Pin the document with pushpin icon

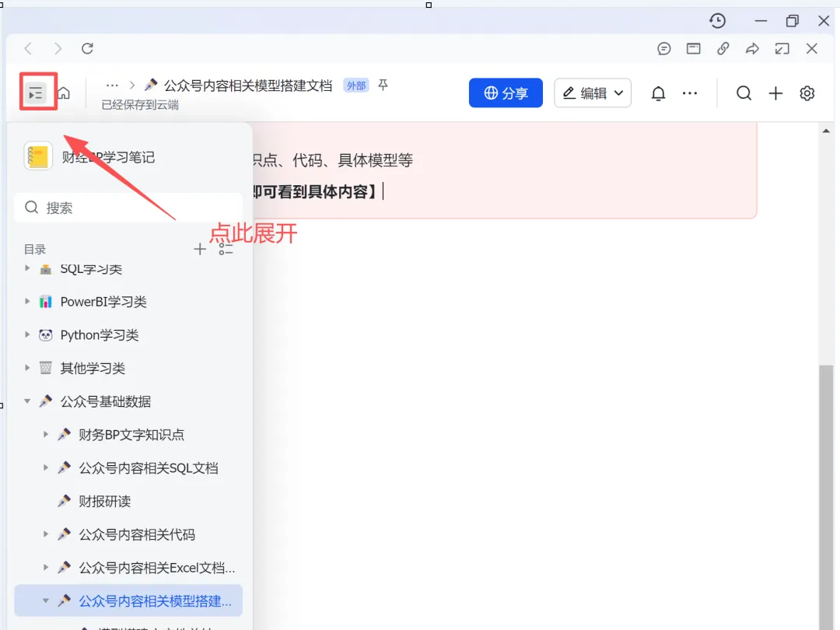coord(383,86)
